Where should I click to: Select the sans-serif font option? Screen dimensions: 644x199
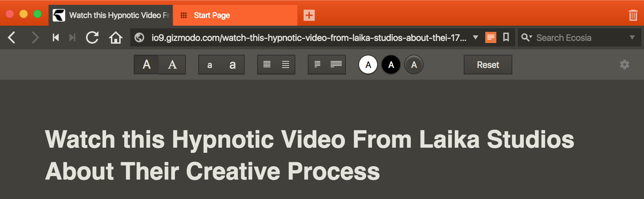point(147,64)
